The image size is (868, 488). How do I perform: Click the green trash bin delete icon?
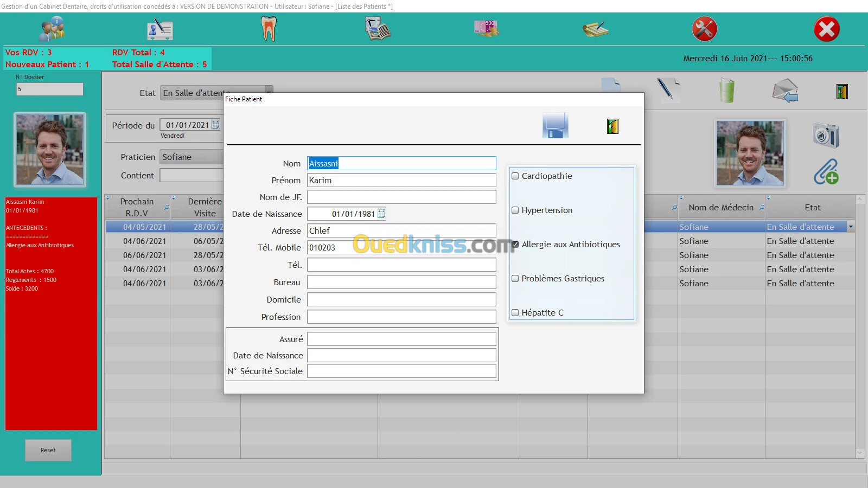point(726,90)
